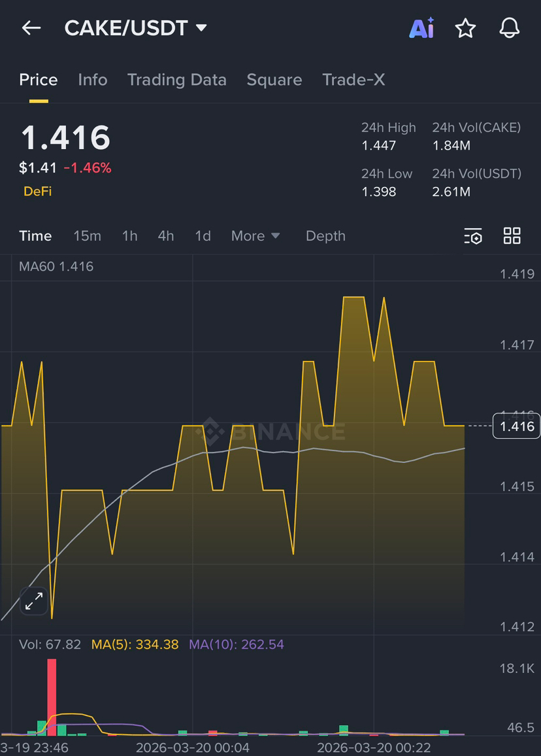Tap the 2026-03-20 00:22 time label
The image size is (541, 756).
pos(374,747)
